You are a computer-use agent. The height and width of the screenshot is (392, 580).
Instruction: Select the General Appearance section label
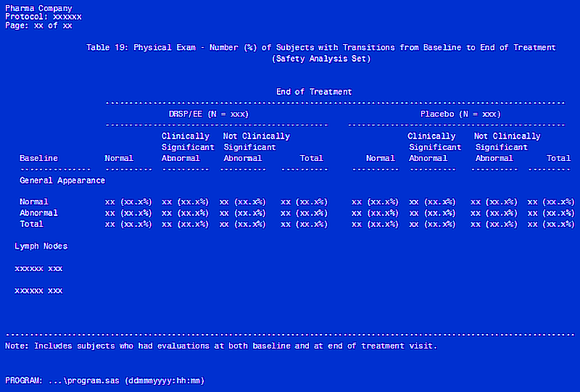click(x=62, y=180)
